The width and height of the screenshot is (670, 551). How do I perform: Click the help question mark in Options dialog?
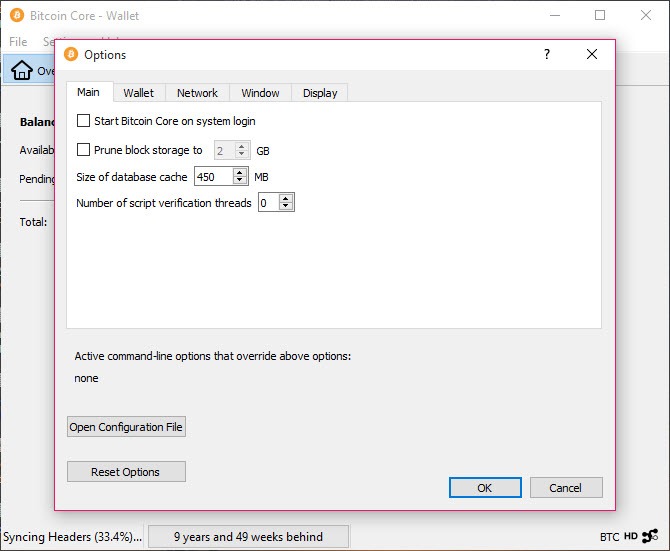547,54
